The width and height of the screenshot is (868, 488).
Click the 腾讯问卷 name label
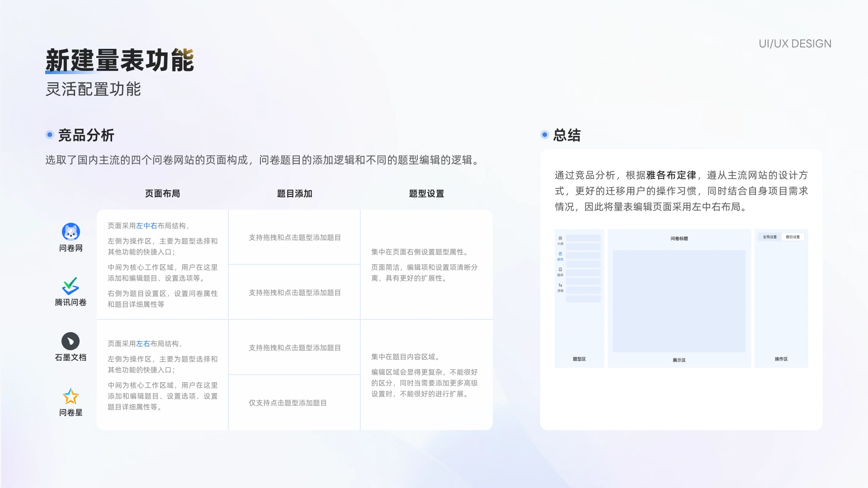[71, 302]
